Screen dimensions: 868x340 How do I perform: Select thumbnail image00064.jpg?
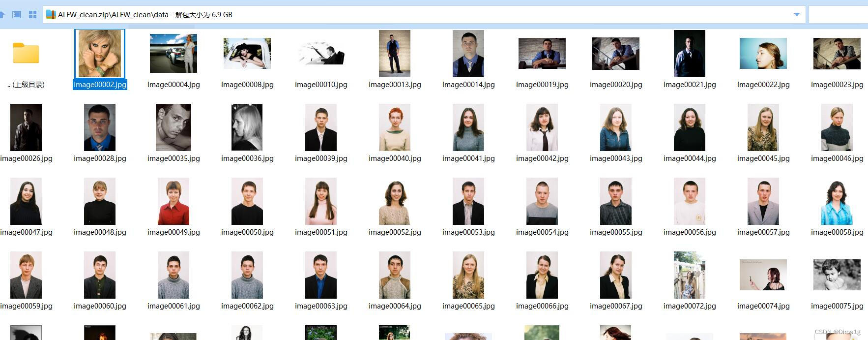point(395,275)
